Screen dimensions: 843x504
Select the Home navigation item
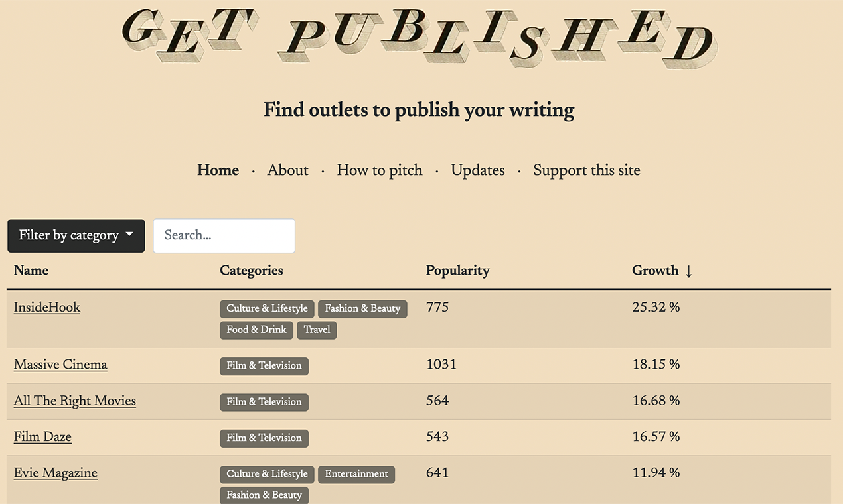217,170
